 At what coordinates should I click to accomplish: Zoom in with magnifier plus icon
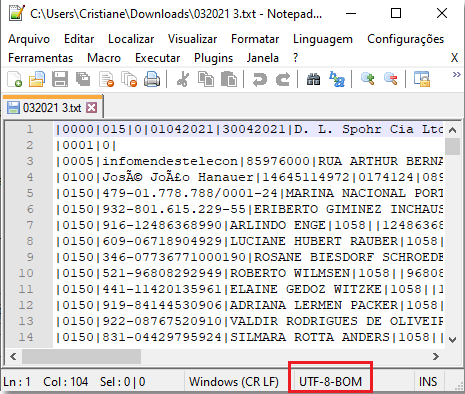368,79
